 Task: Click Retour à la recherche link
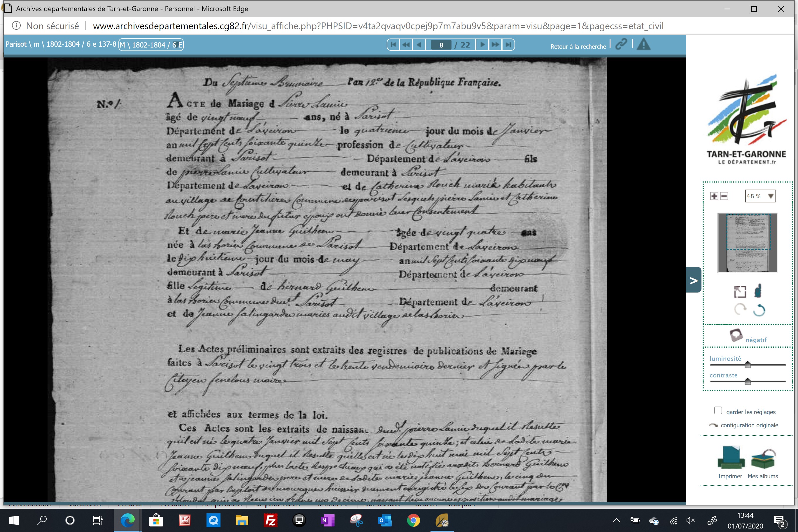pos(578,46)
